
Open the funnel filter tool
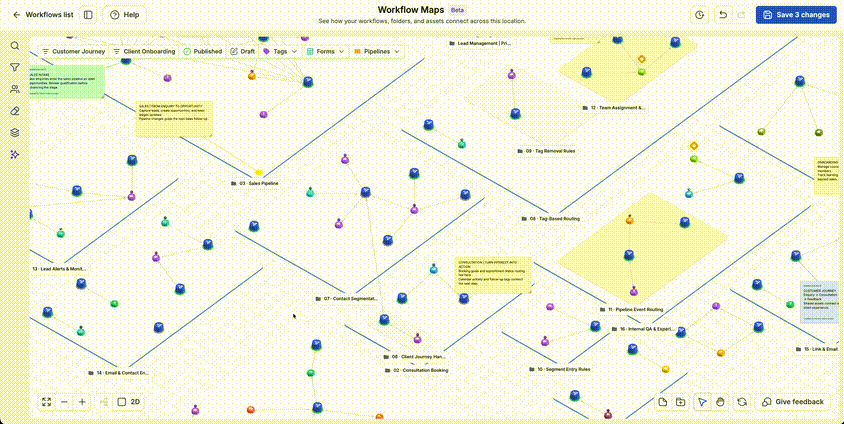[15, 67]
